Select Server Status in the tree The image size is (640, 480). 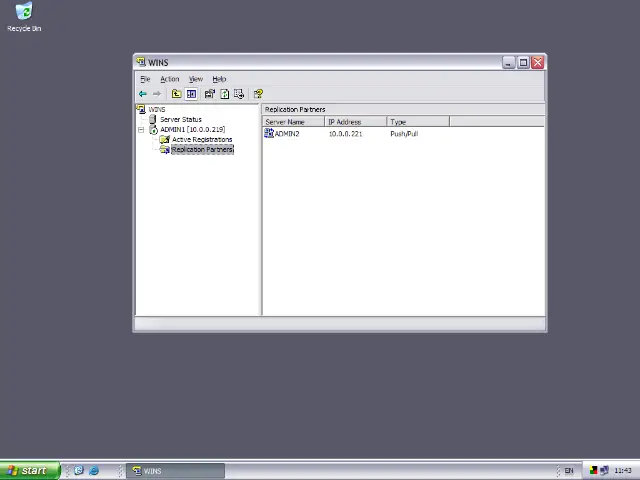pyautogui.click(x=181, y=120)
